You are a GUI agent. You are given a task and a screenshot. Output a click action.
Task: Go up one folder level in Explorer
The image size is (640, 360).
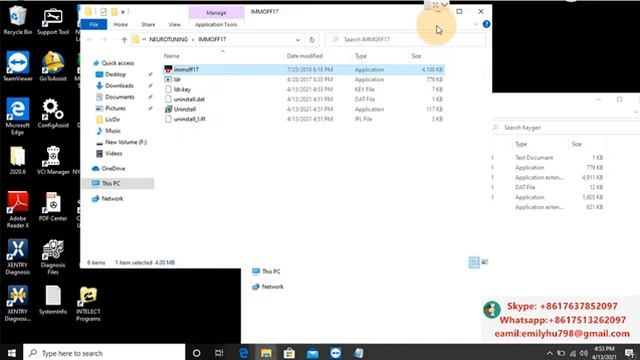124,40
